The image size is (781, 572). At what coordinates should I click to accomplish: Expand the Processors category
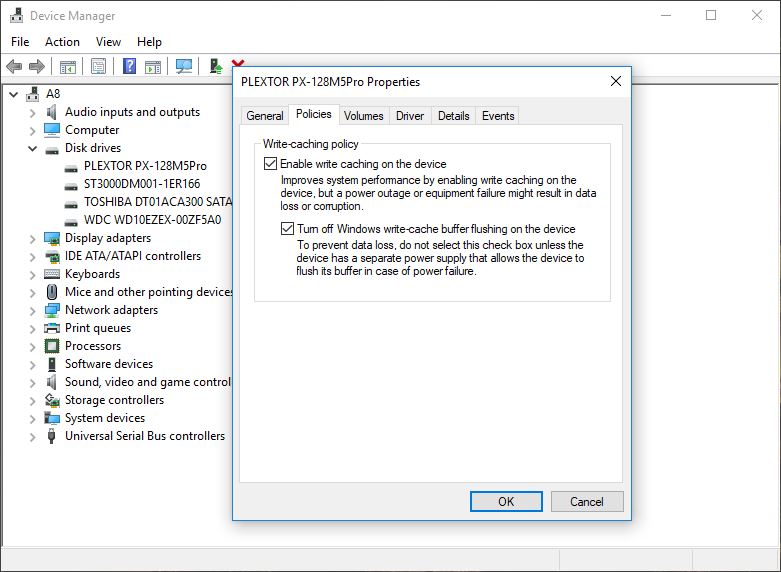(x=32, y=347)
